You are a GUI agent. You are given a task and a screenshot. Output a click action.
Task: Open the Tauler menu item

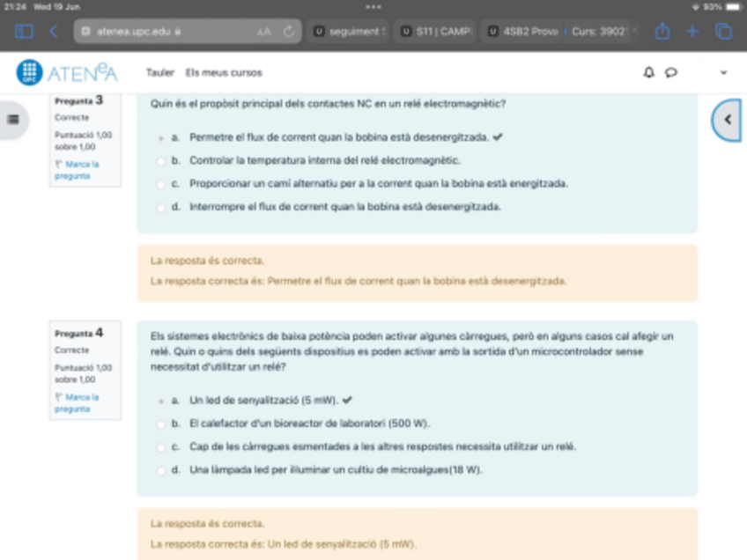[x=160, y=73]
